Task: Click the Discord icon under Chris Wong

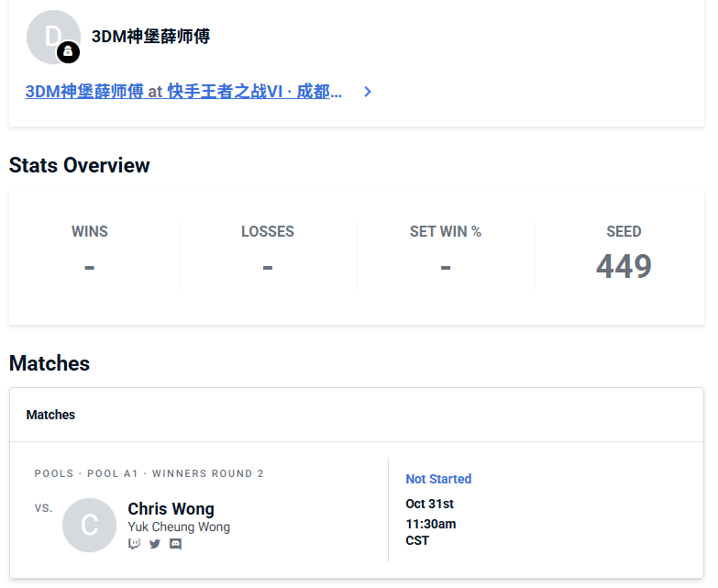Action: pos(175,544)
